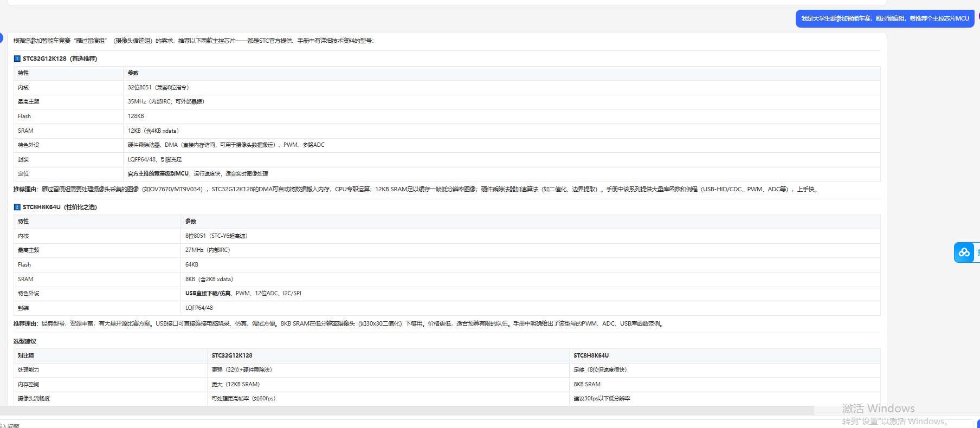The height and width of the screenshot is (428, 980).
Task: Click the 内存空间 row label
Action: pos(29,384)
